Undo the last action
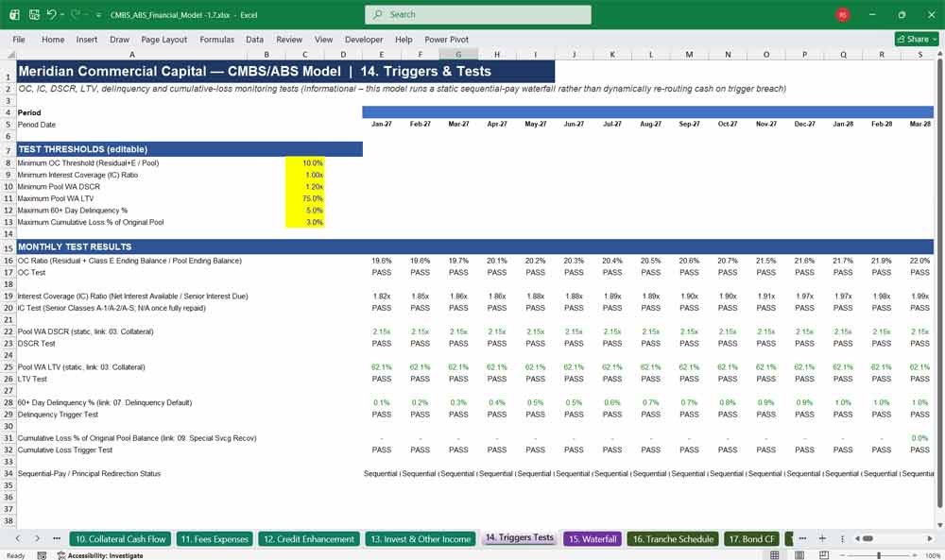The height and width of the screenshot is (560, 945). (51, 14)
